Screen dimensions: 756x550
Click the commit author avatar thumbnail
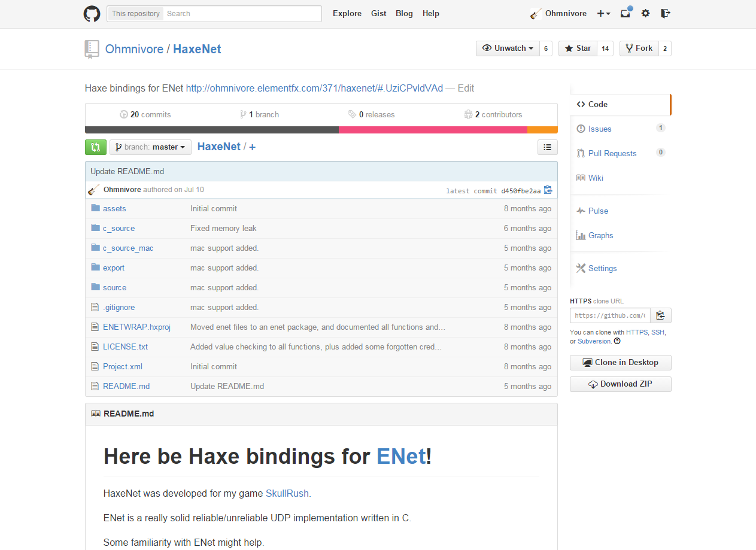[94, 190]
